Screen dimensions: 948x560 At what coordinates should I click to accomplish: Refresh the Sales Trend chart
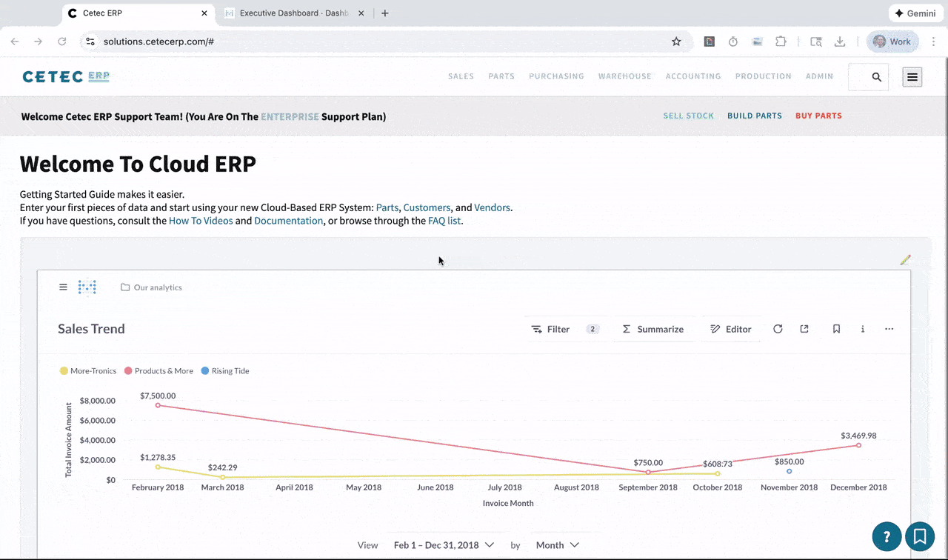(778, 329)
